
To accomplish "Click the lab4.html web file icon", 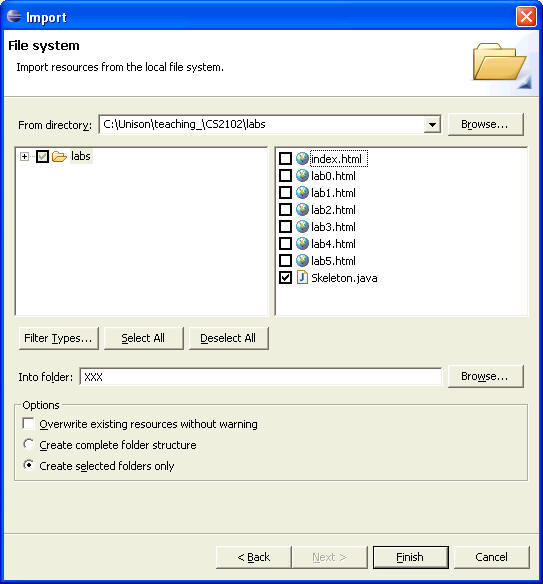I will point(302,244).
